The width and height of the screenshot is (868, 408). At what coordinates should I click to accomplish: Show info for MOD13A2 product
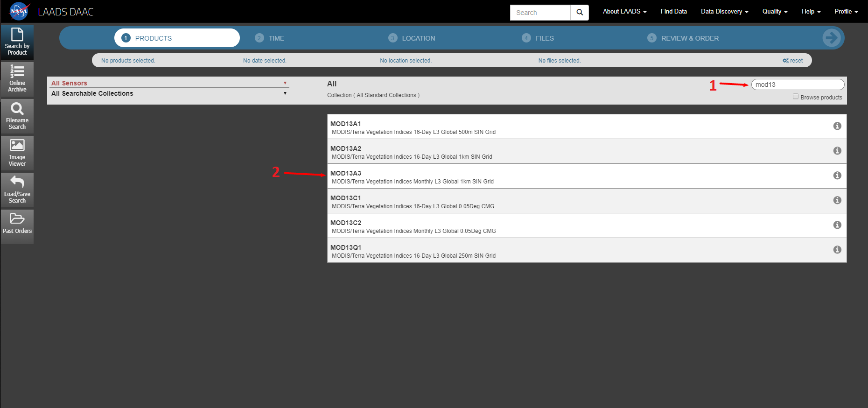(x=837, y=151)
